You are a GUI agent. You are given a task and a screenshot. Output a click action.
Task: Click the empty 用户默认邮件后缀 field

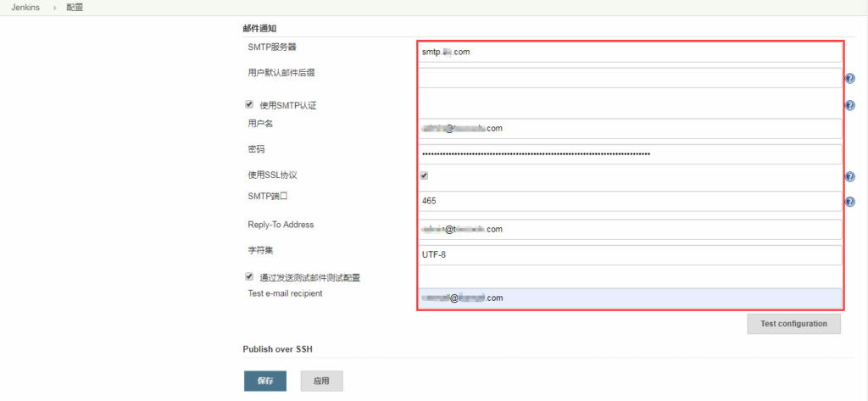pyautogui.click(x=629, y=78)
